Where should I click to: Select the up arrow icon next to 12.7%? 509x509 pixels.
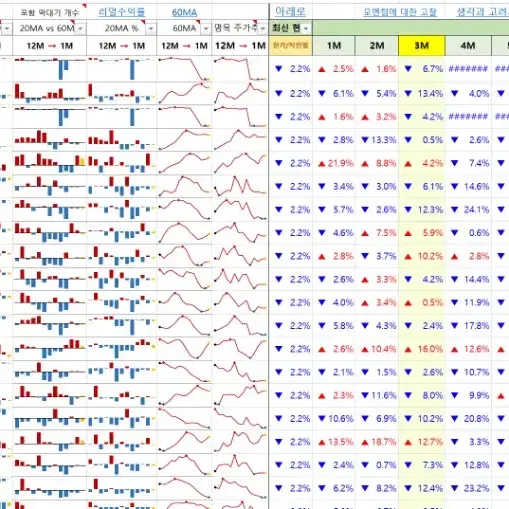pos(408,443)
